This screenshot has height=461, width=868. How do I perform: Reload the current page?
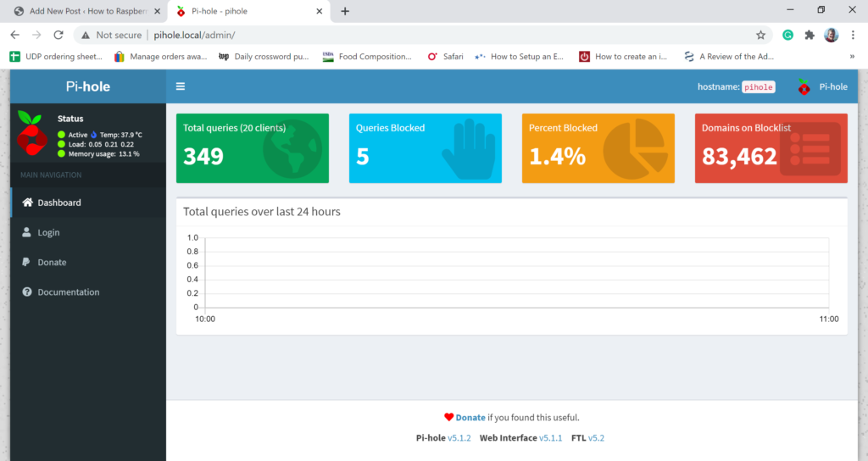coord(58,35)
